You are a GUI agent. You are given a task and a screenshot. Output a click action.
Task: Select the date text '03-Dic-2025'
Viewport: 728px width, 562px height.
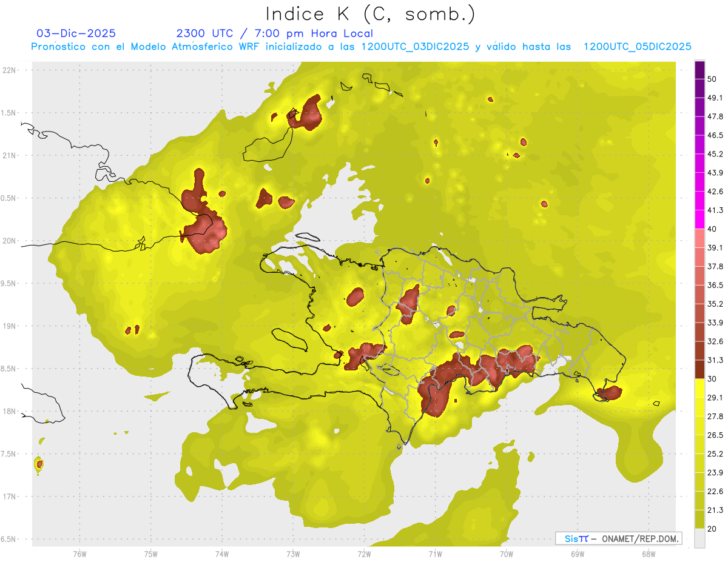(x=76, y=33)
